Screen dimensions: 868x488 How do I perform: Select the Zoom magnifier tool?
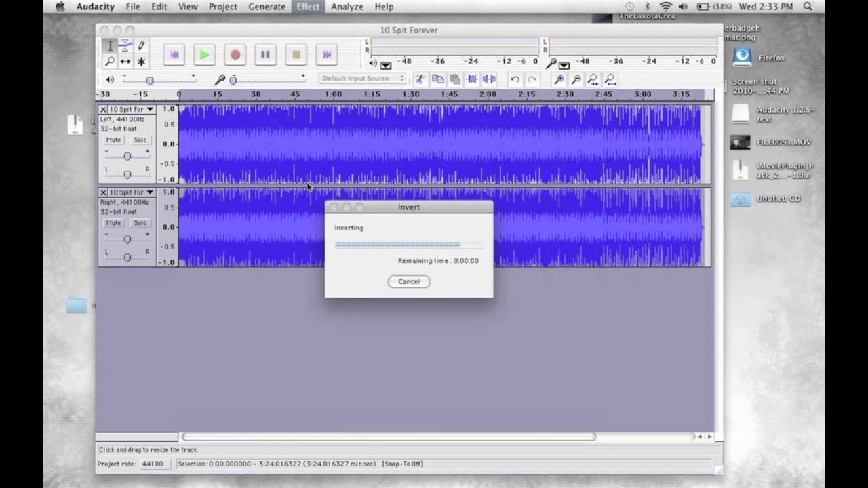click(x=110, y=62)
